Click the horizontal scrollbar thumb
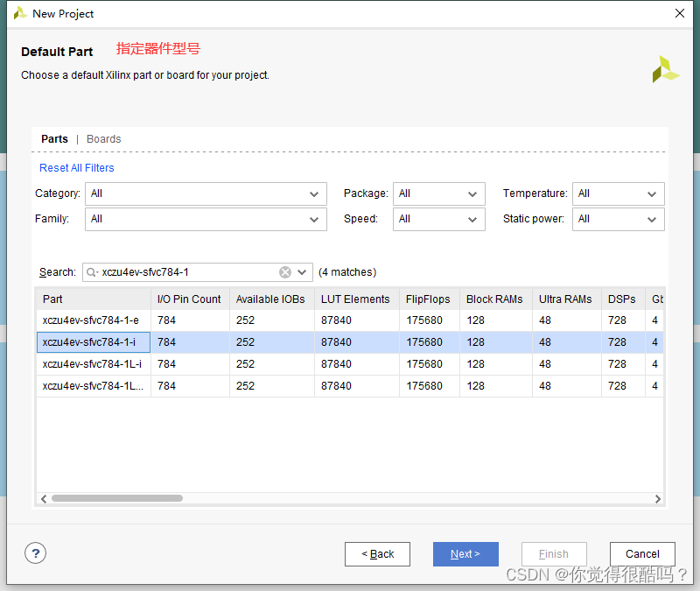Screen dimensions: 700x591 pyautogui.click(x=117, y=498)
